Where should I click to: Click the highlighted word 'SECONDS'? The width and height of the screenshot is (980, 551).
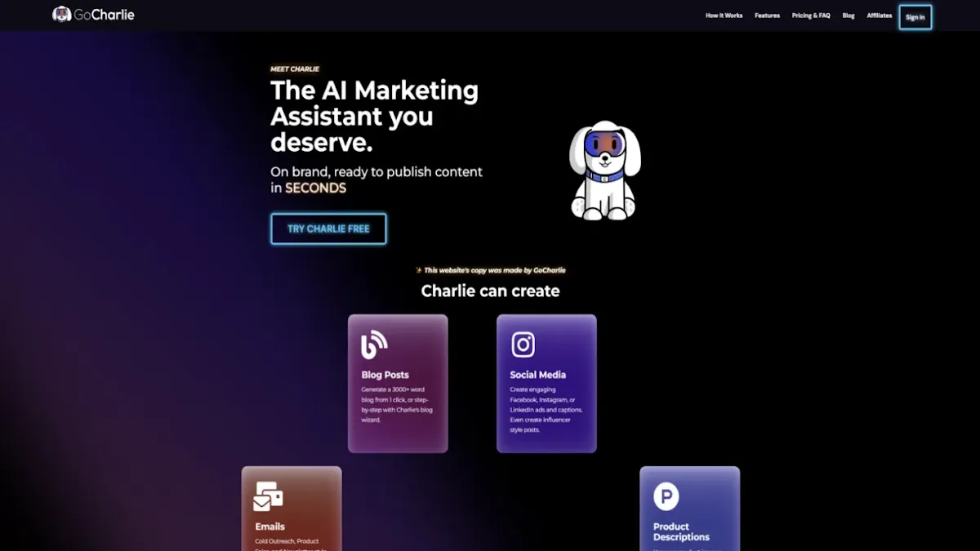click(x=315, y=188)
